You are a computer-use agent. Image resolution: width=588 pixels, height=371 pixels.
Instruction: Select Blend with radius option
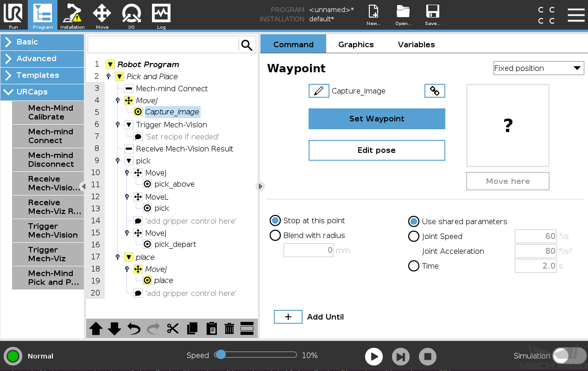(x=275, y=235)
